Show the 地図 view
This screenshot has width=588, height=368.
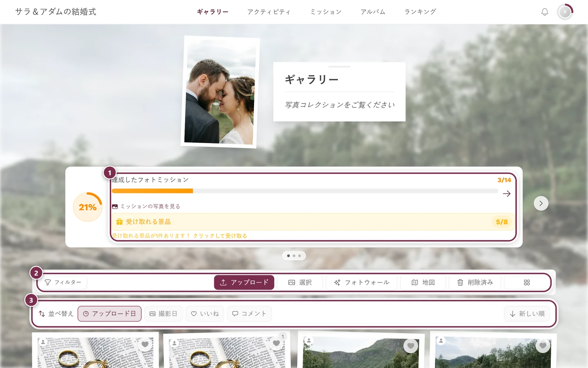pyautogui.click(x=423, y=283)
